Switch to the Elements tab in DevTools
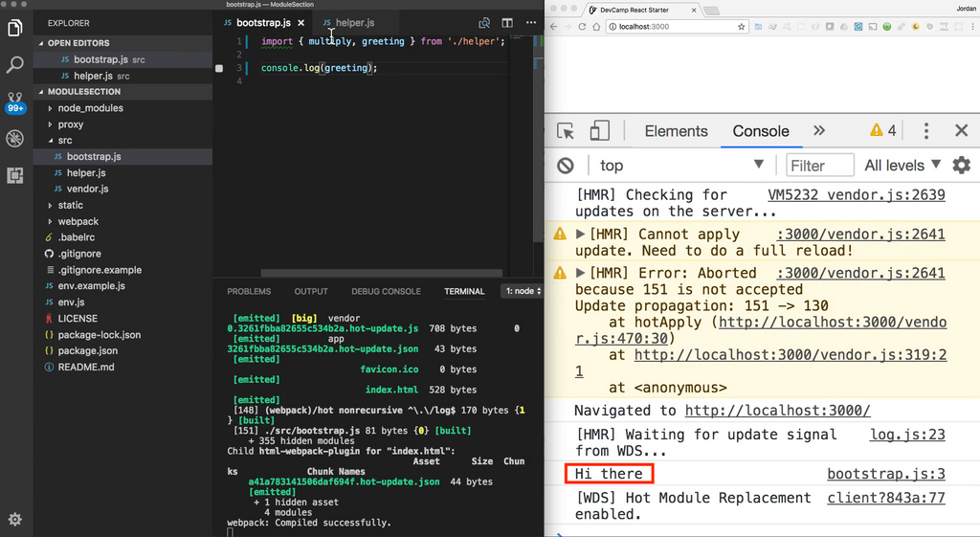The width and height of the screenshot is (980, 537). click(676, 131)
